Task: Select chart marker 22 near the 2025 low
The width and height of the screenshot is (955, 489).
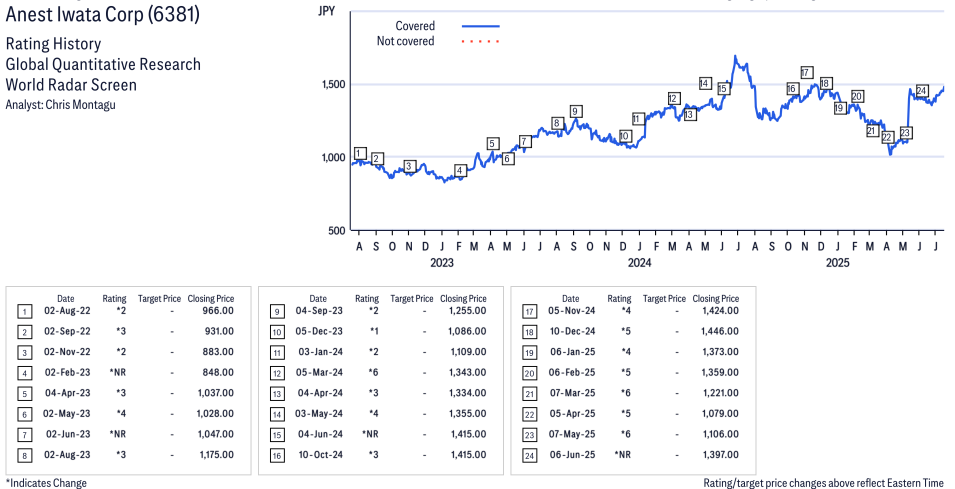Action: pyautogui.click(x=887, y=137)
